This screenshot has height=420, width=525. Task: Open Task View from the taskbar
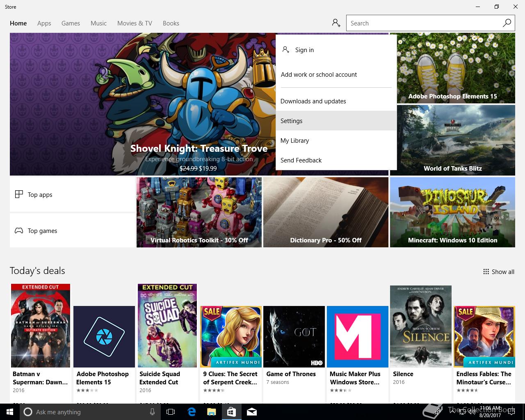pos(171,412)
